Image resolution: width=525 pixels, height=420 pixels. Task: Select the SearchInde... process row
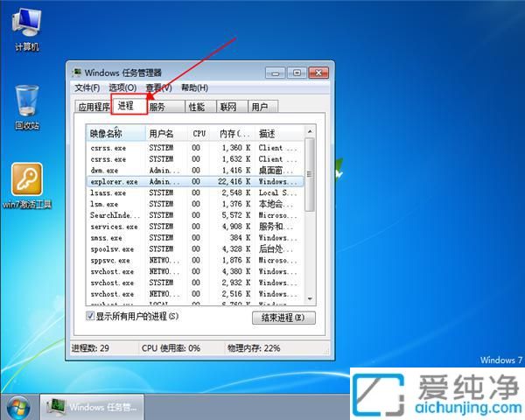pos(195,215)
